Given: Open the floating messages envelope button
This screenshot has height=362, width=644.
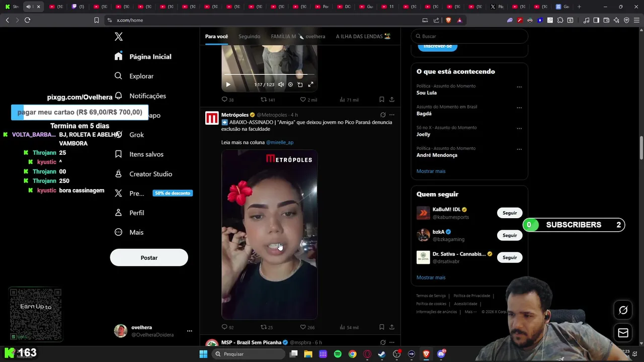Looking at the screenshot, I should (x=623, y=333).
